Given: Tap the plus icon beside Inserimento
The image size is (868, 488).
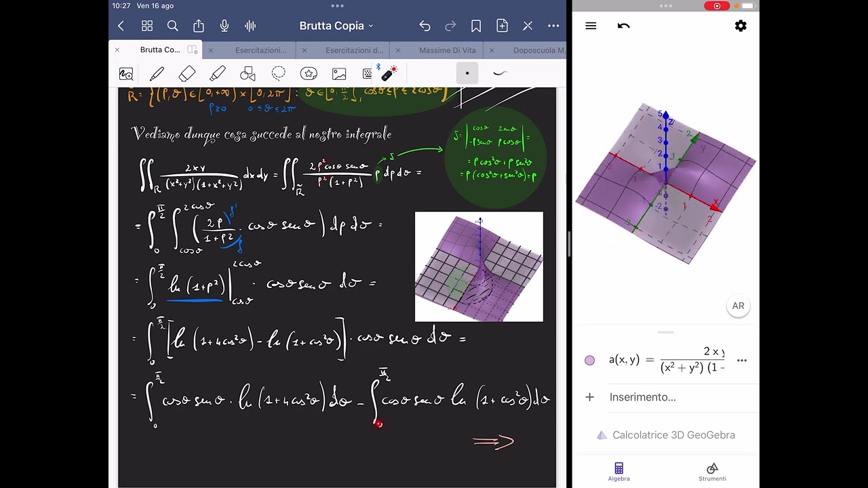Looking at the screenshot, I should pos(590,397).
